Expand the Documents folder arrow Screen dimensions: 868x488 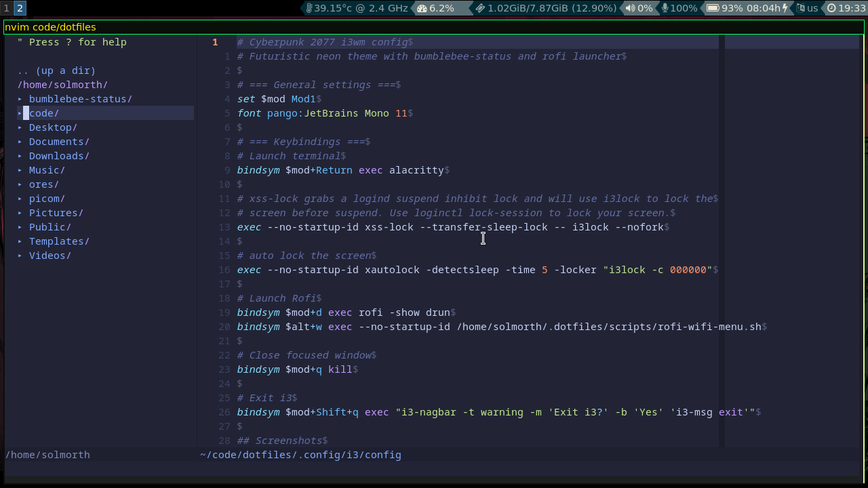[x=20, y=142]
